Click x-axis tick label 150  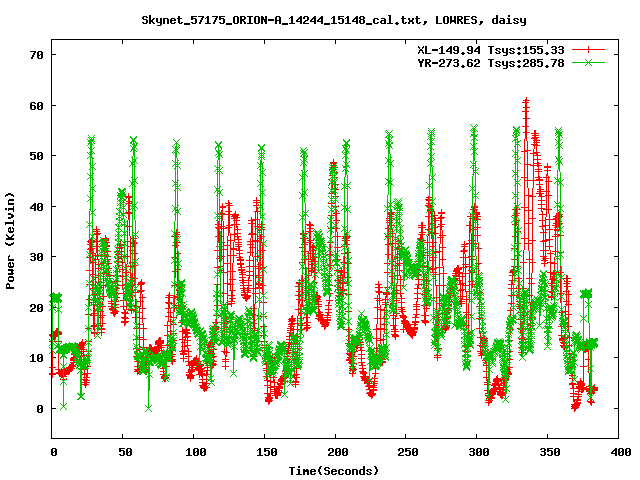(267, 452)
